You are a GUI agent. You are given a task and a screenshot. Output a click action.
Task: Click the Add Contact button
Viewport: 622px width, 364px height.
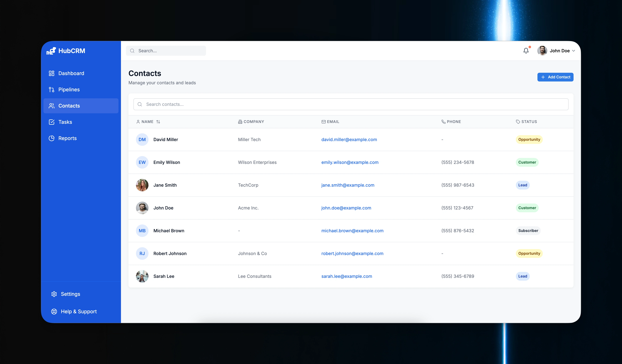(555, 77)
